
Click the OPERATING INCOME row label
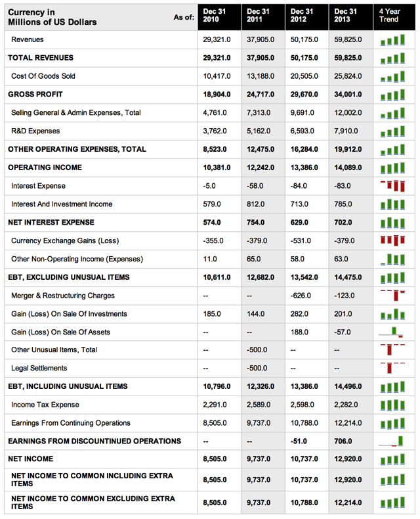[x=45, y=168]
